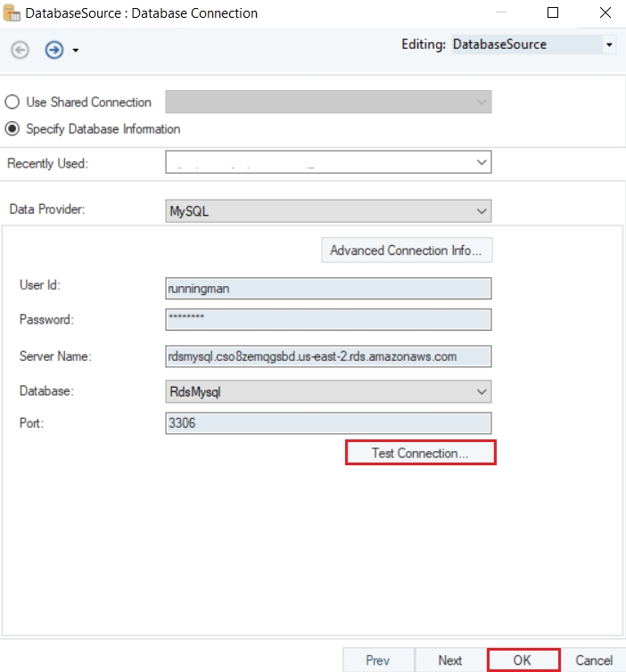Click the Advanced Connection Info button

coord(406,250)
